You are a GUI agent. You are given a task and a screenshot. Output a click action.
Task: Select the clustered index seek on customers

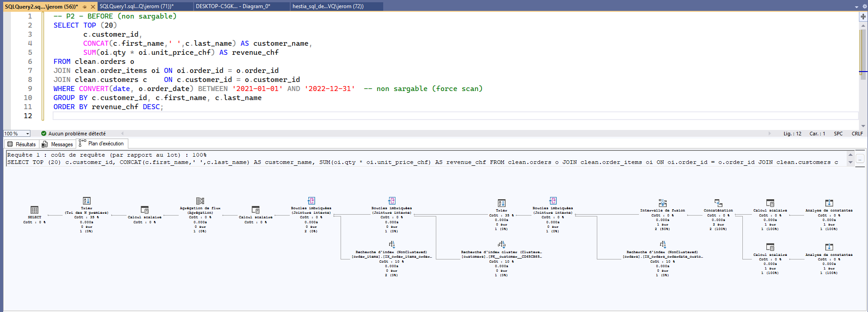502,245
